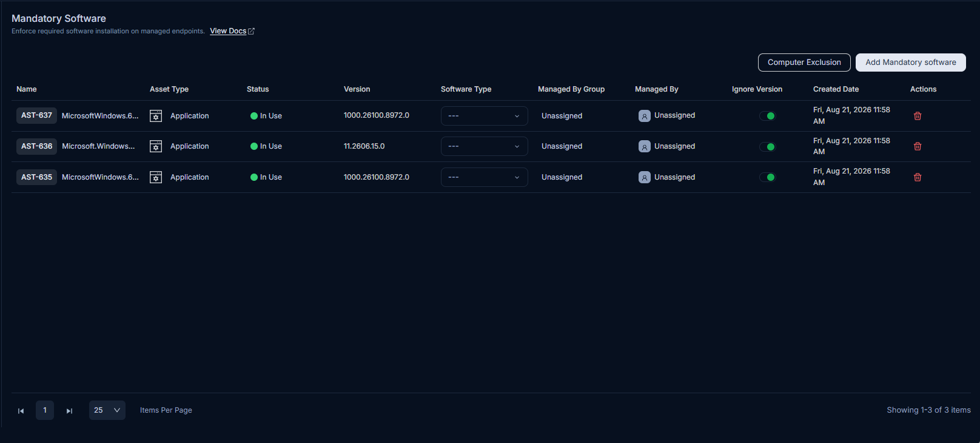Select page 1 in pagination
This screenshot has width=980, height=443.
tap(45, 410)
